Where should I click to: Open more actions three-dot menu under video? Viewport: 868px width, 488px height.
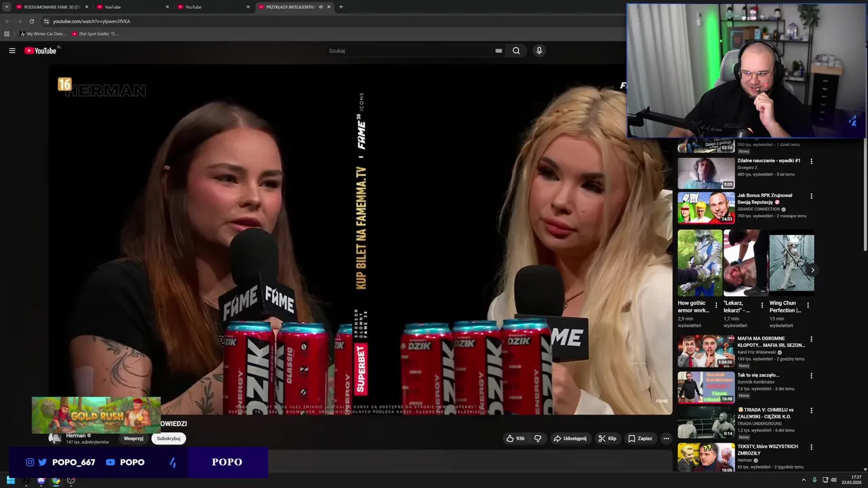tap(666, 439)
